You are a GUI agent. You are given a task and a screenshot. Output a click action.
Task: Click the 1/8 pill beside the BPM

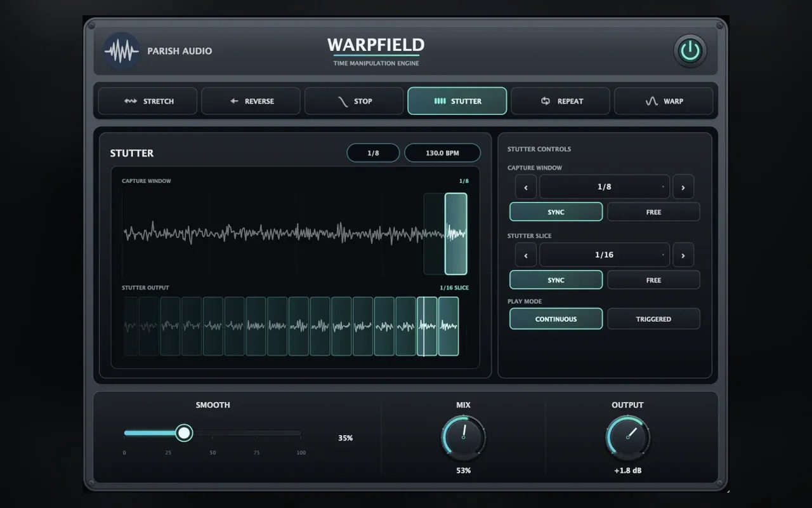point(373,153)
